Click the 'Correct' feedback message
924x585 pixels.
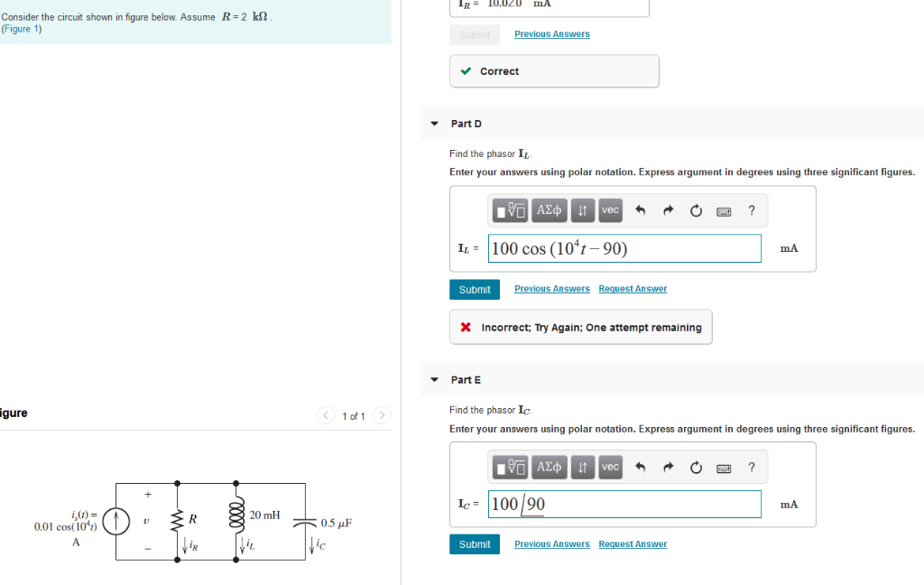(x=554, y=71)
